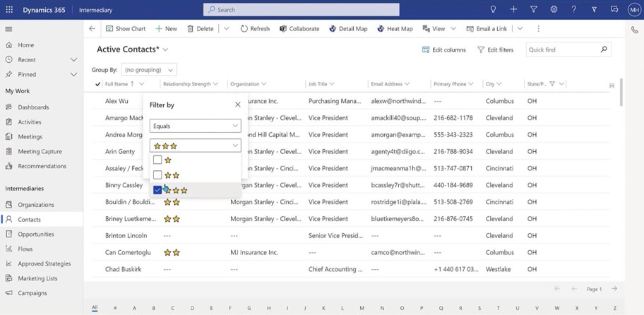Open Opportunities in the sidebar

pyautogui.click(x=36, y=234)
